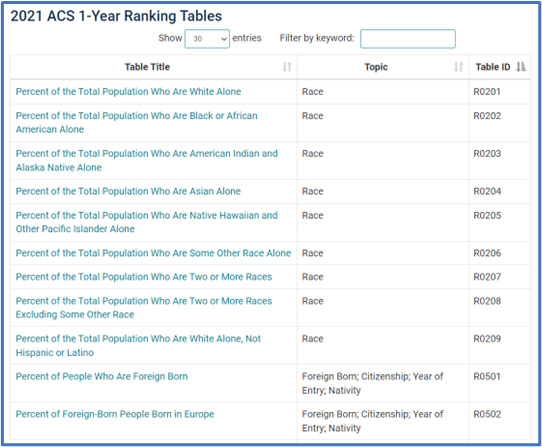This screenshot has width=542, height=447.
Task: Open Some Other Race Alone link
Action: coord(153,253)
